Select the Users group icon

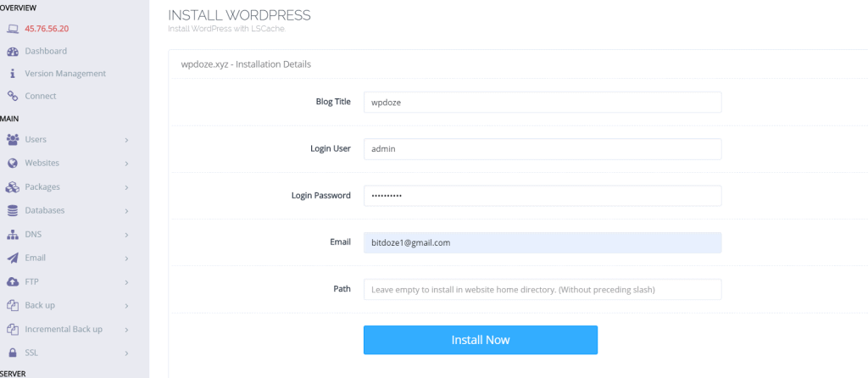(x=13, y=140)
